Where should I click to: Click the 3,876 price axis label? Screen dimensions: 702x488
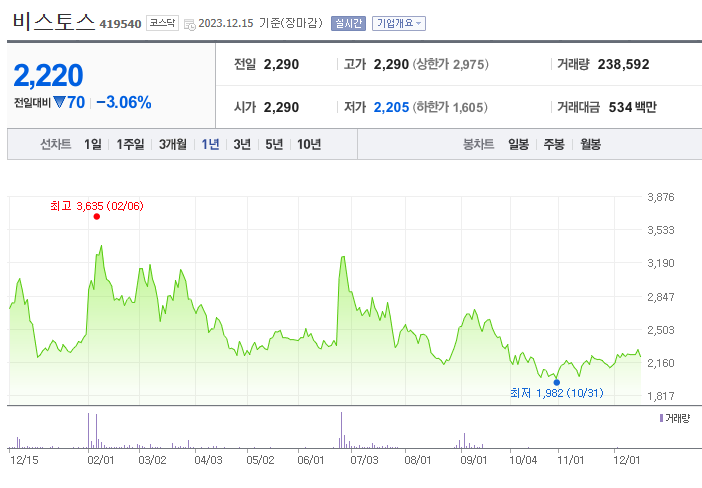[x=661, y=197]
